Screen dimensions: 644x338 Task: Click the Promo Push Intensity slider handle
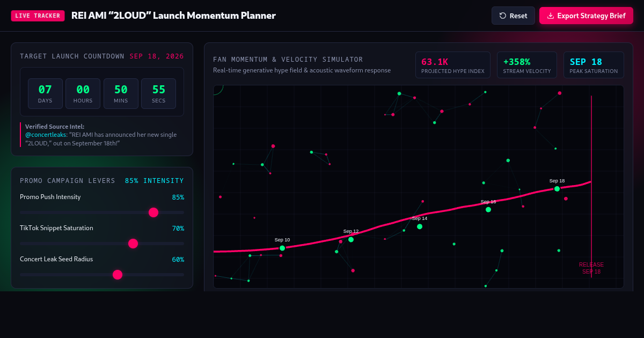click(x=153, y=212)
